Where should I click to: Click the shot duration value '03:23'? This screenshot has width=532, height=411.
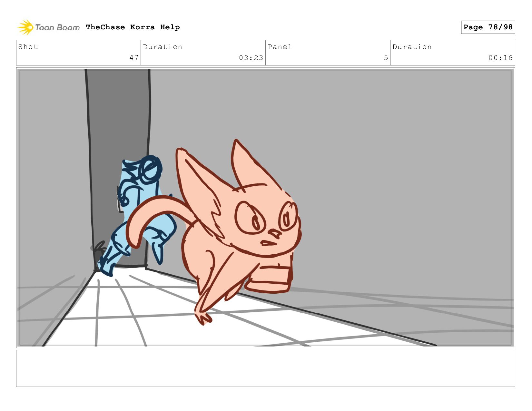click(251, 58)
